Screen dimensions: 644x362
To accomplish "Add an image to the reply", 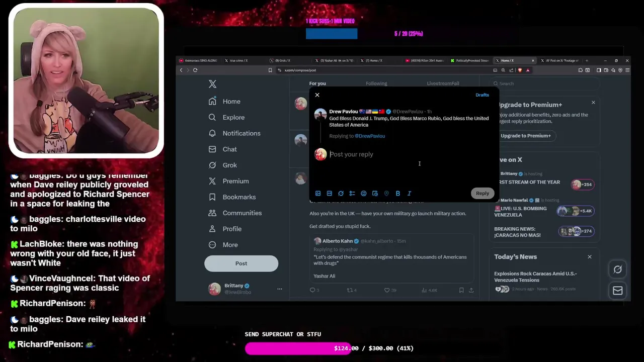I will [x=318, y=194].
